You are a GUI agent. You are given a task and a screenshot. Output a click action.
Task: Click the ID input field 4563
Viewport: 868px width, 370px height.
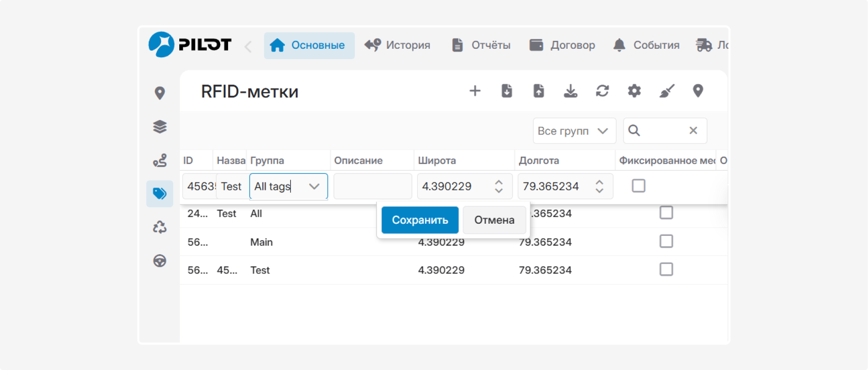[x=199, y=186]
